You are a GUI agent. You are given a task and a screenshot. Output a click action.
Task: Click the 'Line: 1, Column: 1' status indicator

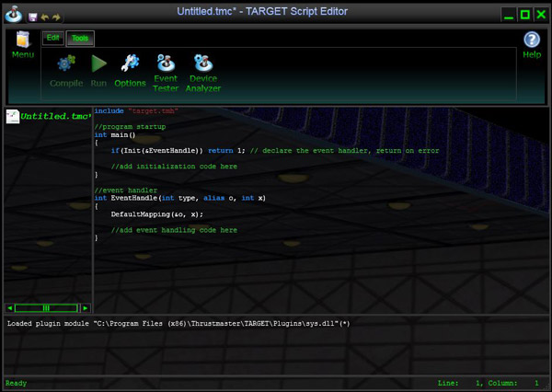pyautogui.click(x=489, y=383)
